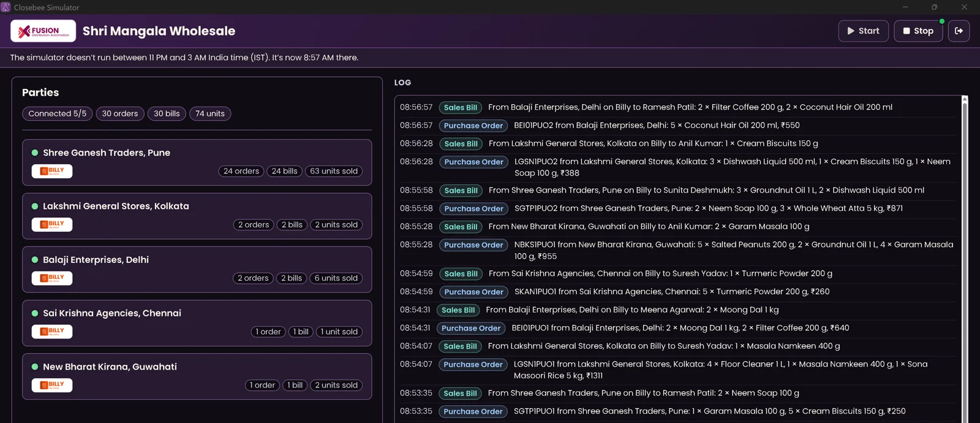Viewport: 980px width, 423px height.
Task: Click Billy icon under Lakshmi General Stores
Action: 52,224
